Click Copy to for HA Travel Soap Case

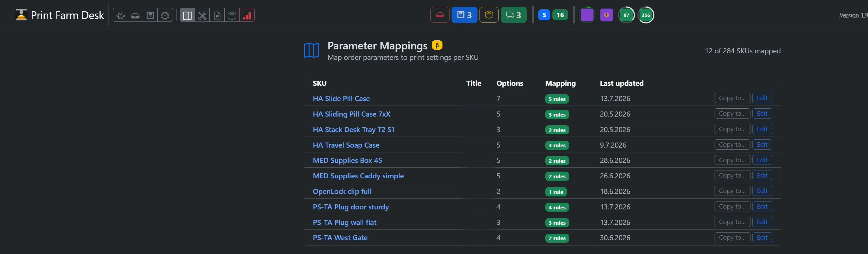pos(732,144)
